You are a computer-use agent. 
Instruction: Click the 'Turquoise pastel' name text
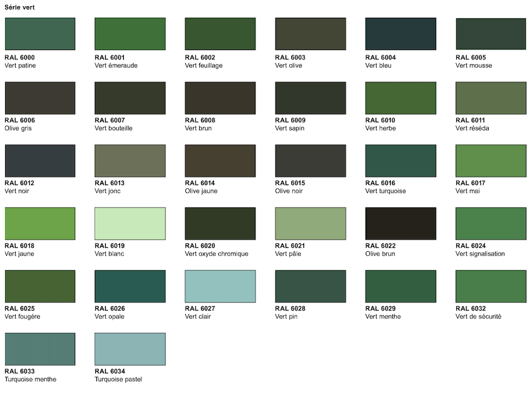[118, 379]
